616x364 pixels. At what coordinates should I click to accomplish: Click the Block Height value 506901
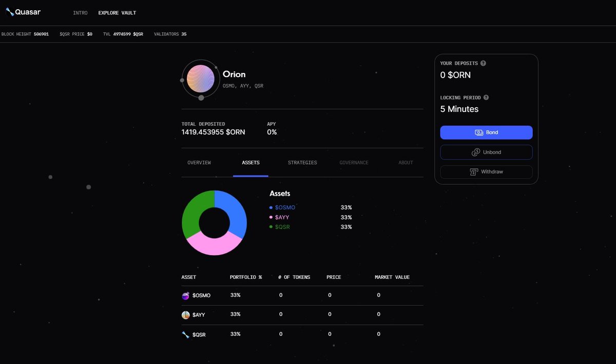pos(41,34)
